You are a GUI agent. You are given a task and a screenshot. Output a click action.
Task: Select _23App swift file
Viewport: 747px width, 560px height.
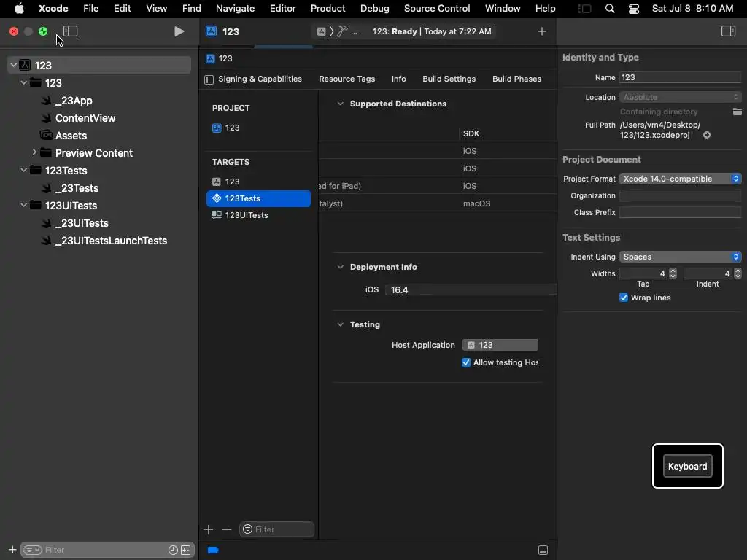[x=74, y=101]
